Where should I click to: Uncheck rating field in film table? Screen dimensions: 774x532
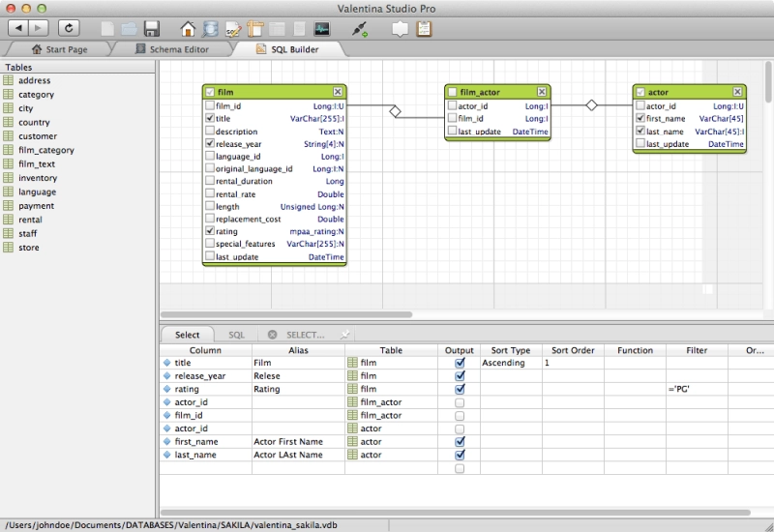point(210,231)
